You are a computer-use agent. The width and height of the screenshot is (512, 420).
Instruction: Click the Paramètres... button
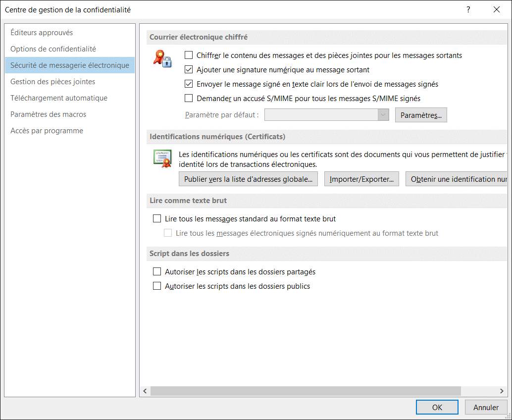click(421, 115)
